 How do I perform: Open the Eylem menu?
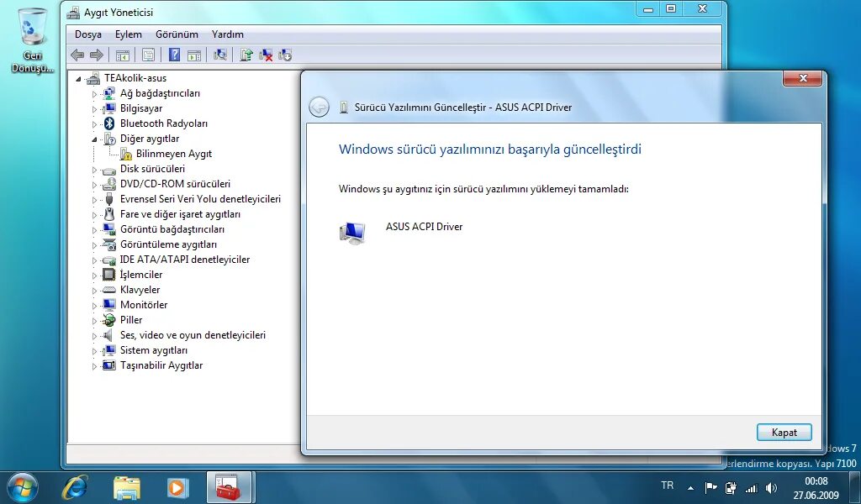[129, 34]
